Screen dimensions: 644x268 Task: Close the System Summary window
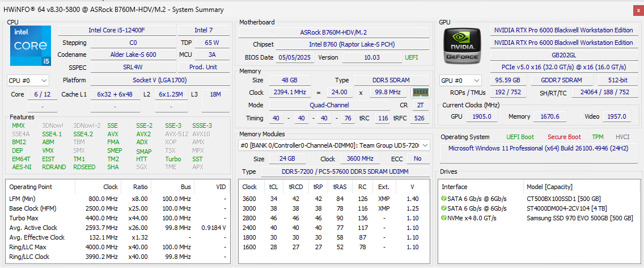(637, 10)
